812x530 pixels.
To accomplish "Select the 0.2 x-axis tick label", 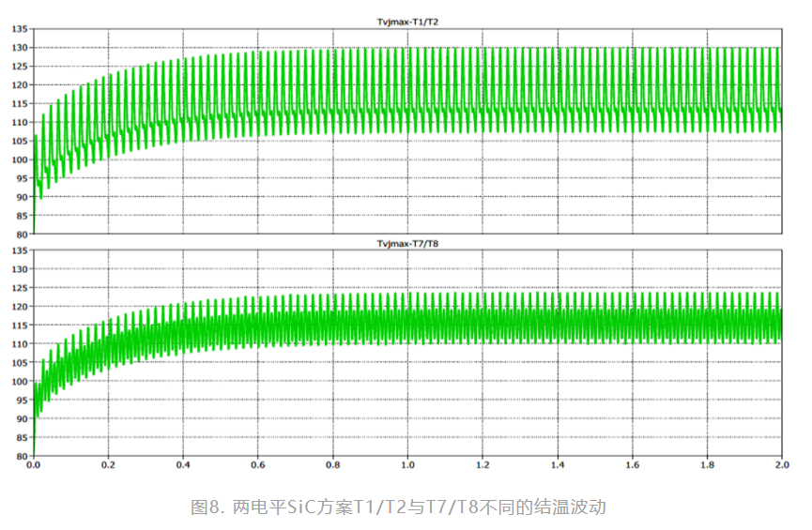I will [x=108, y=464].
